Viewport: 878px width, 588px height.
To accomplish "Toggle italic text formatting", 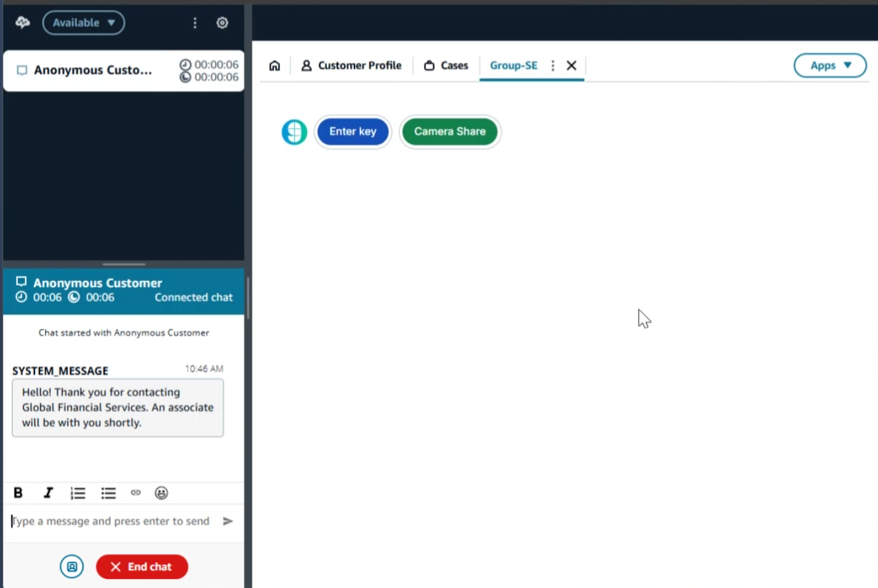I will pyautogui.click(x=48, y=493).
